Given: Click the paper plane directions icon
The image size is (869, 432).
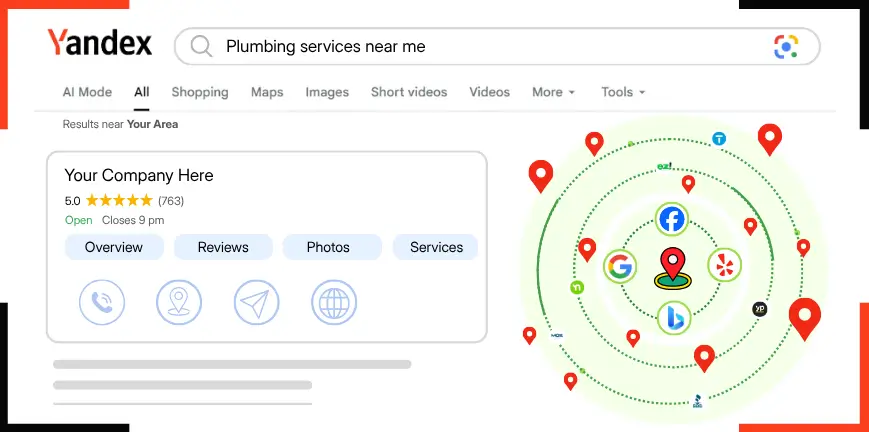Looking at the screenshot, I should coord(257,302).
